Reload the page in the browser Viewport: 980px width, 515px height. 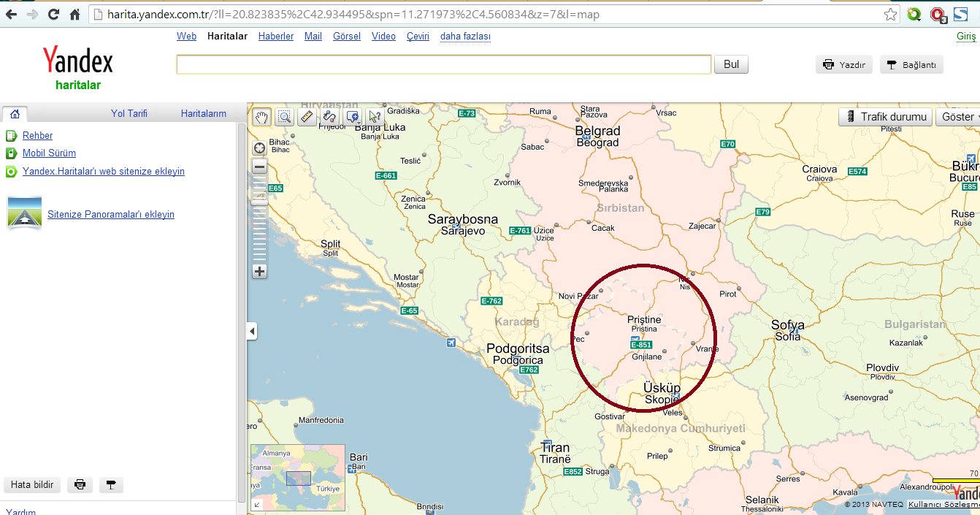pos(53,14)
